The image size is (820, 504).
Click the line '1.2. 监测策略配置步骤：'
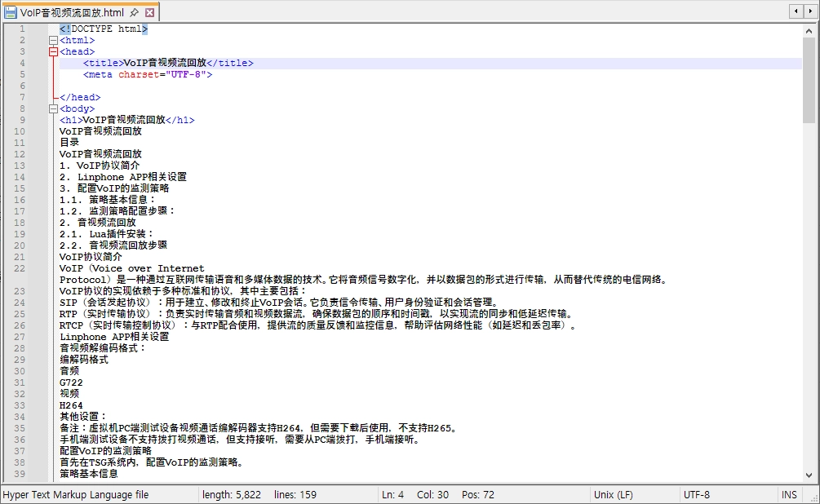[x=117, y=211]
